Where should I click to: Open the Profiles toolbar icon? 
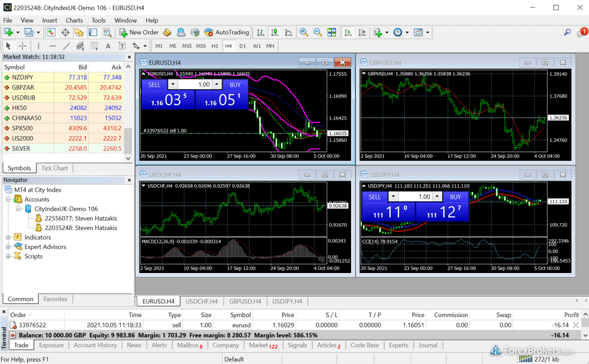(x=29, y=32)
